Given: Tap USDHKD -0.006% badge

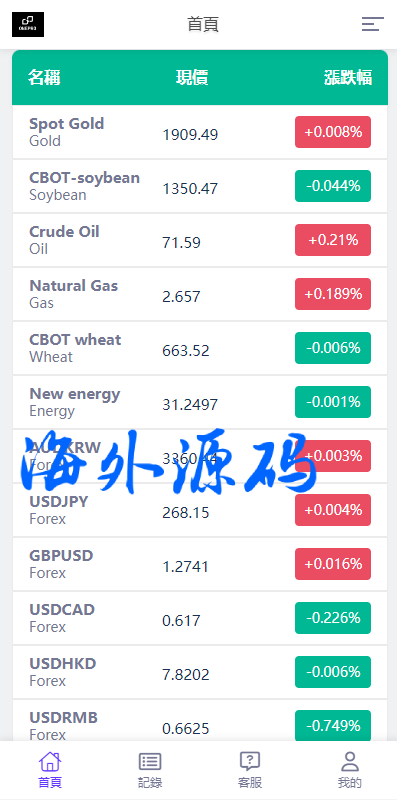Looking at the screenshot, I should click(x=333, y=672).
